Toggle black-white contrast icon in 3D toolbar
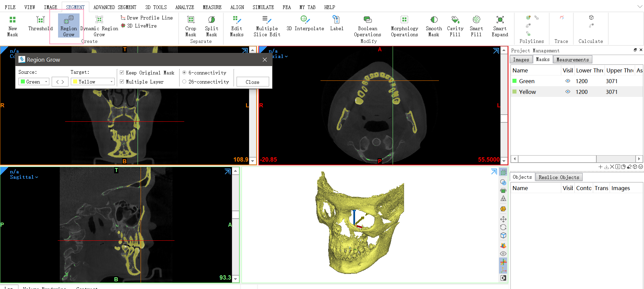The width and height of the screenshot is (644, 289). pos(503,278)
